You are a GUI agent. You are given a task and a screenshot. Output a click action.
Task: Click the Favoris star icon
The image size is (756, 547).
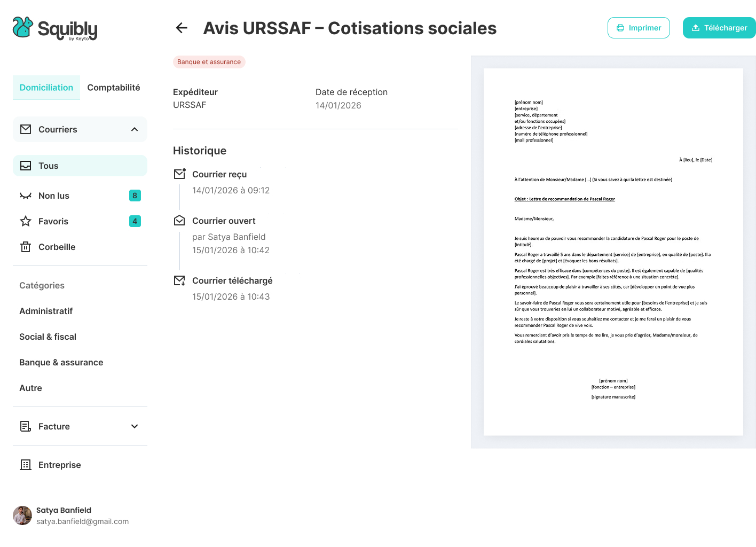pyautogui.click(x=25, y=221)
